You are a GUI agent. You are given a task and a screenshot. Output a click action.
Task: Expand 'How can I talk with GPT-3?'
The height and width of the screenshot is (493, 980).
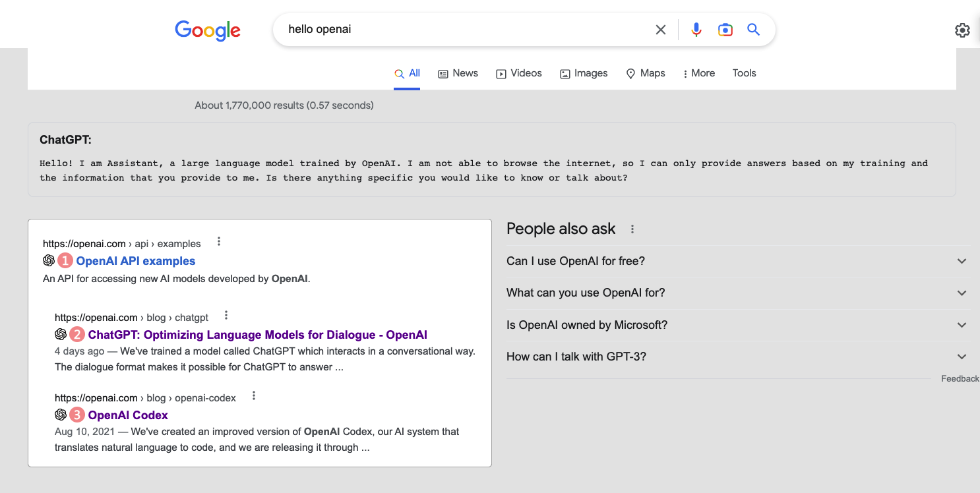pos(738,357)
